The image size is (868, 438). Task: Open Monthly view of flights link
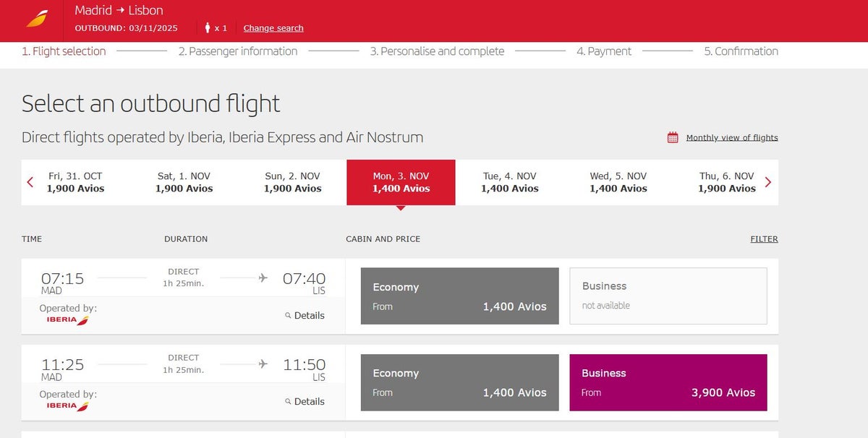point(732,137)
